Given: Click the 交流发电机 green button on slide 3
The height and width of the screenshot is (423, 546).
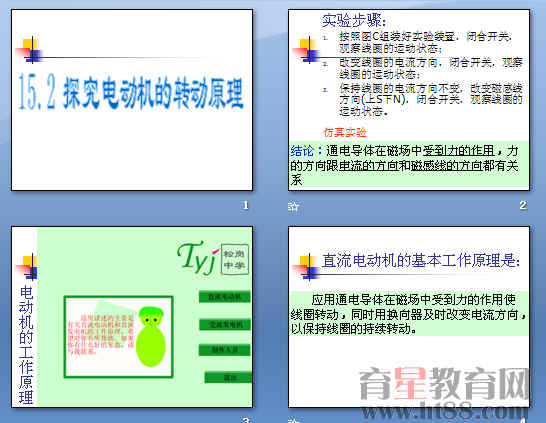Looking at the screenshot, I should pos(225,324).
